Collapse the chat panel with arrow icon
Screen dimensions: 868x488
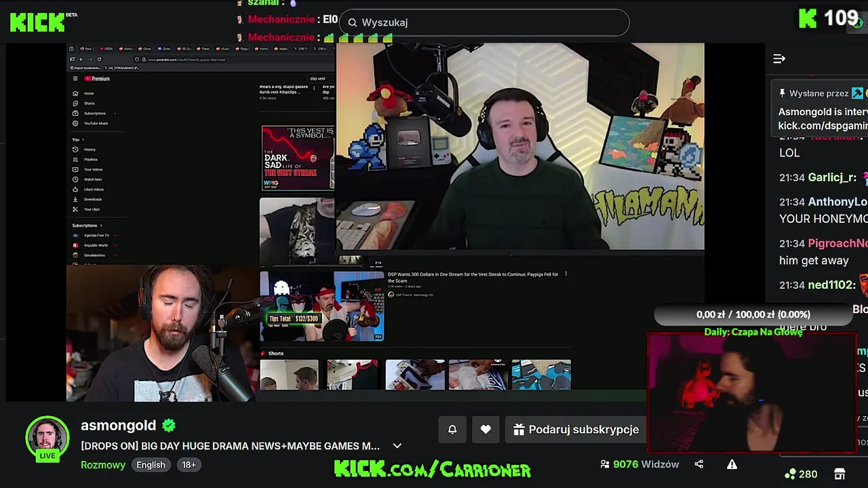pos(779,59)
